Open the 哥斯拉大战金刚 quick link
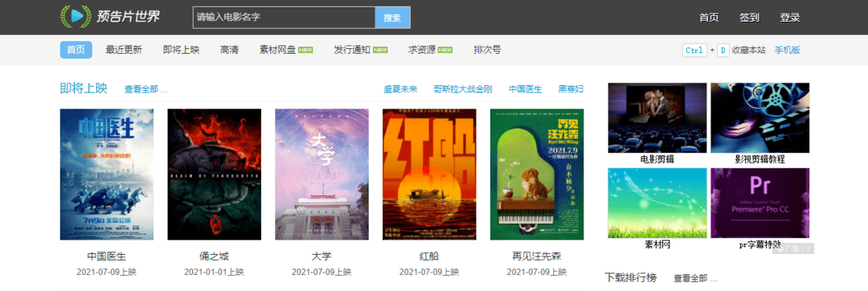This screenshot has height=291, width=868. 463,89
